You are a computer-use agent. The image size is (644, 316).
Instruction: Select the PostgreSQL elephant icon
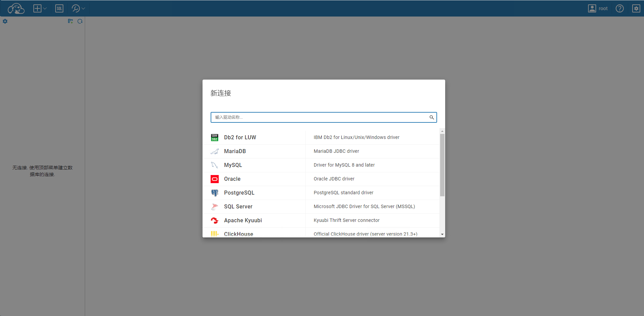[215, 193]
